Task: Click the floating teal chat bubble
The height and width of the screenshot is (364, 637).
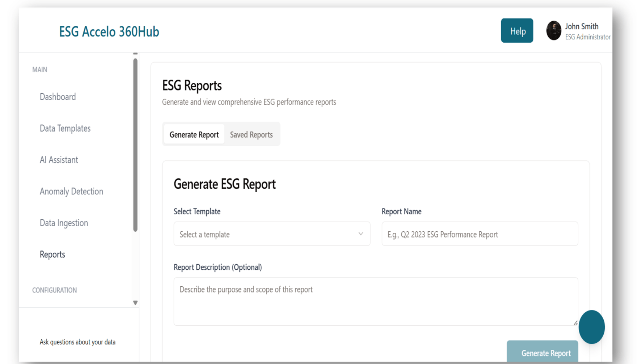Action: click(x=591, y=327)
